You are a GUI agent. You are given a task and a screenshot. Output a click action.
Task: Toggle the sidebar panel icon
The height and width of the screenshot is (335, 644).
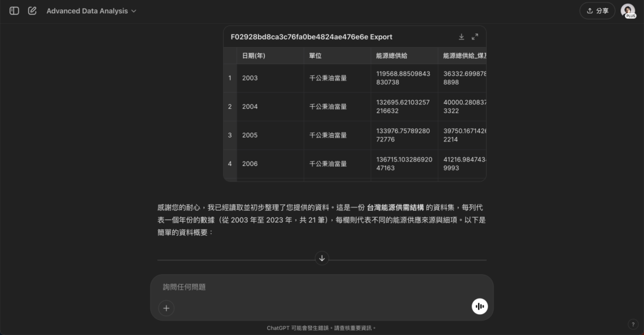point(14,11)
